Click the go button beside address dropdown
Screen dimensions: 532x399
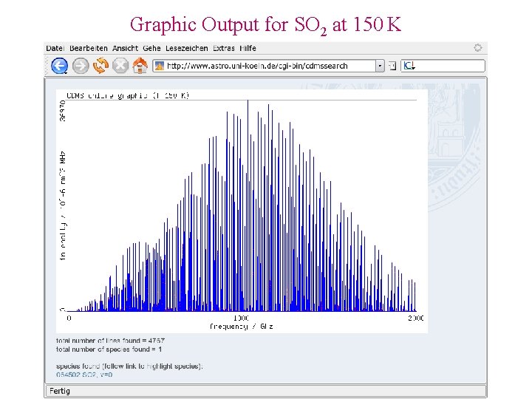click(x=392, y=66)
